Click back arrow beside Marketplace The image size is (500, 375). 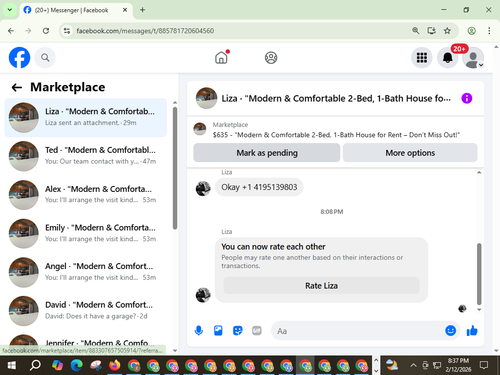click(17, 88)
